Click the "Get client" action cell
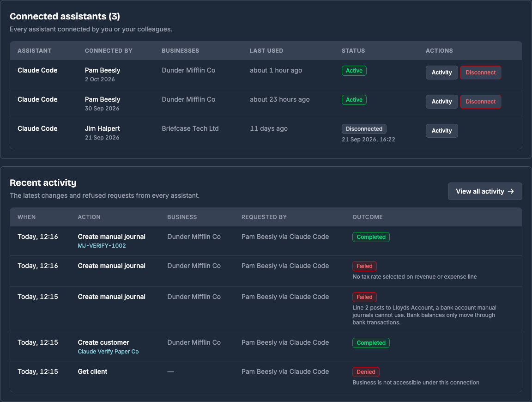Image resolution: width=532 pixels, height=402 pixels. click(x=92, y=372)
